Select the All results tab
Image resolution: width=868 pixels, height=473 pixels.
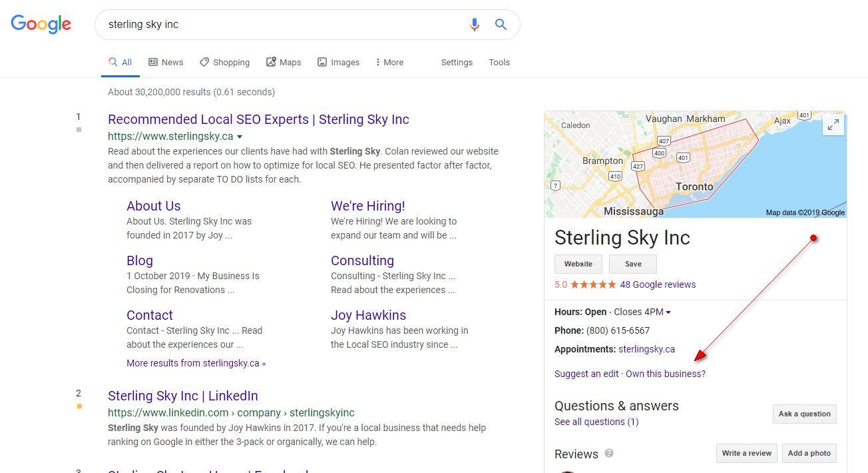click(x=120, y=63)
